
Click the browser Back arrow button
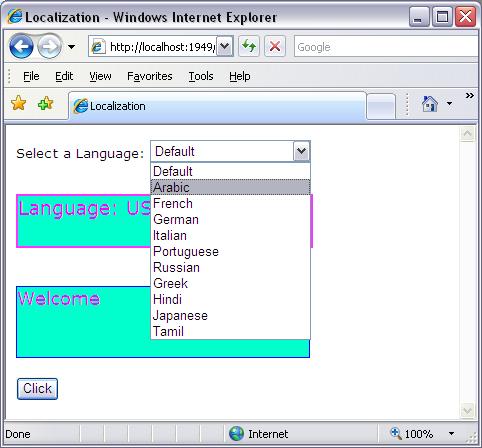[x=21, y=46]
